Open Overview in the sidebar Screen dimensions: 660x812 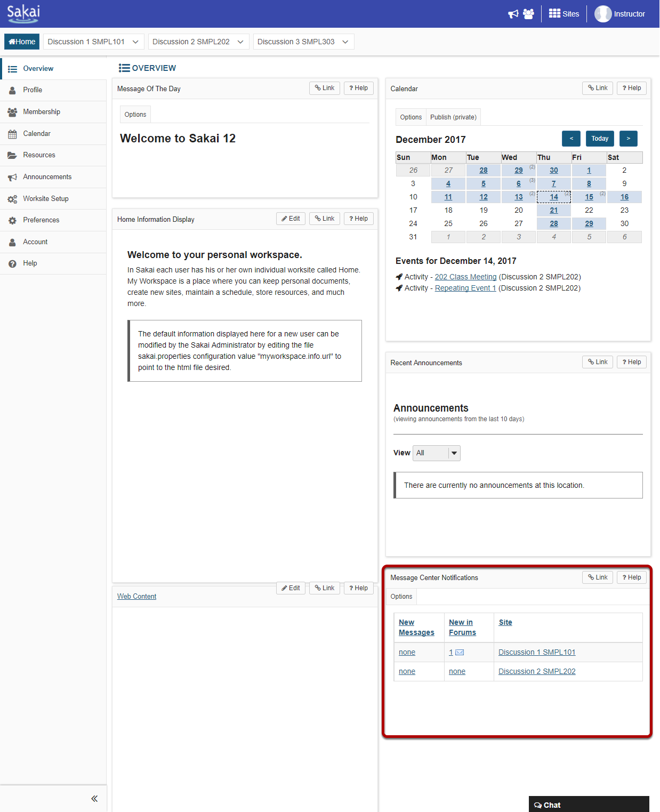point(53,69)
